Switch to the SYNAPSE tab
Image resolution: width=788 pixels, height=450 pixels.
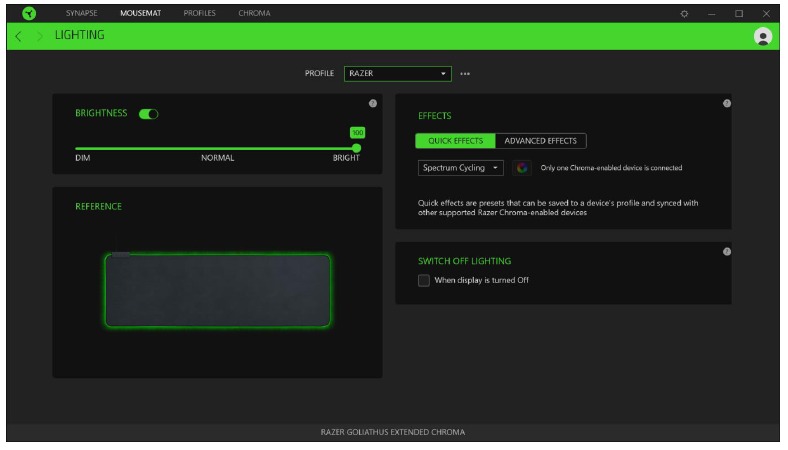pyautogui.click(x=81, y=13)
